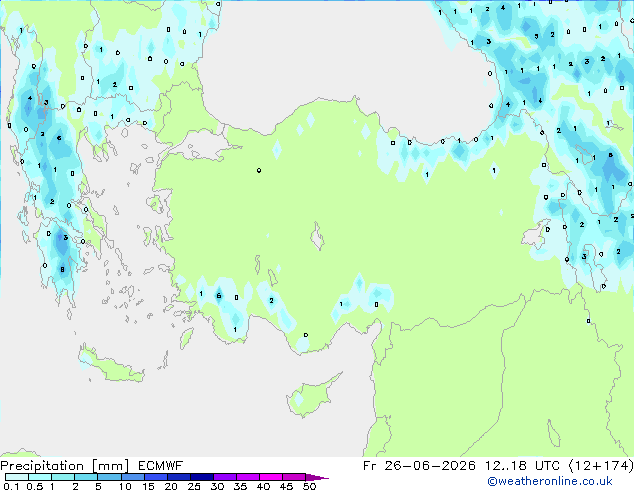
Task: Select the legend swatch between 35 and 40
Action: point(248,477)
